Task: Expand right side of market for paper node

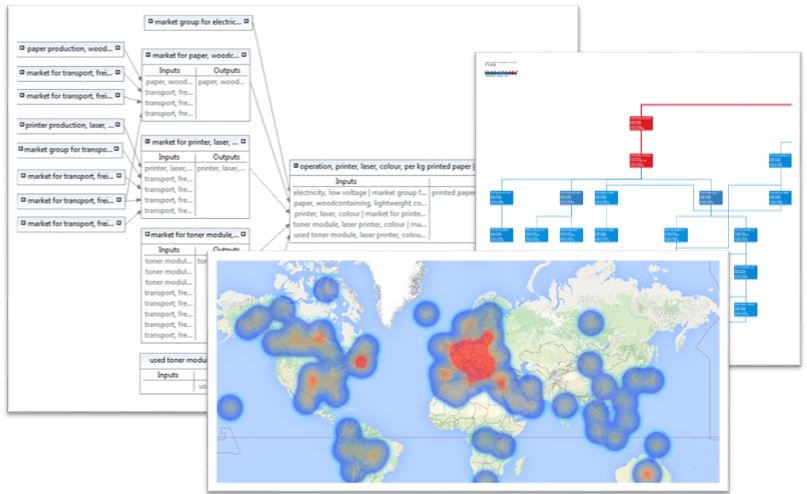Action: pos(244,56)
